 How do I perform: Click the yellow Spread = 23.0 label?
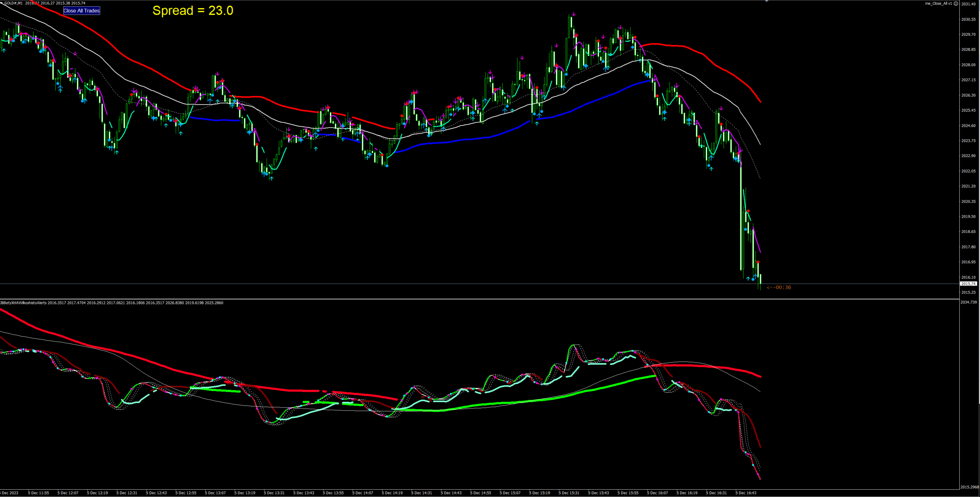[x=193, y=10]
